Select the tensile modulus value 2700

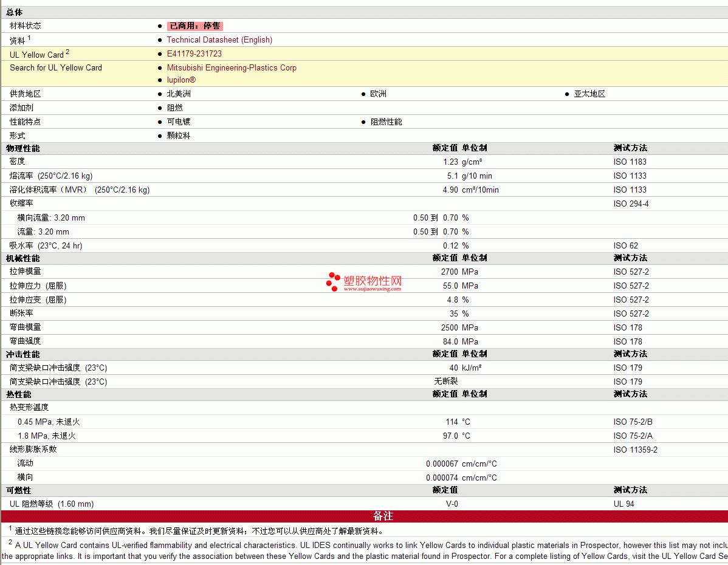[x=450, y=272]
